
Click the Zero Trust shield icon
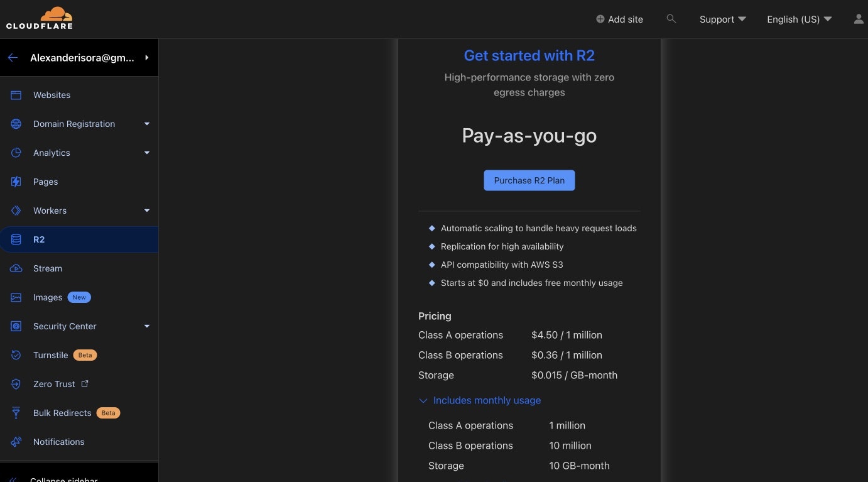pos(16,384)
